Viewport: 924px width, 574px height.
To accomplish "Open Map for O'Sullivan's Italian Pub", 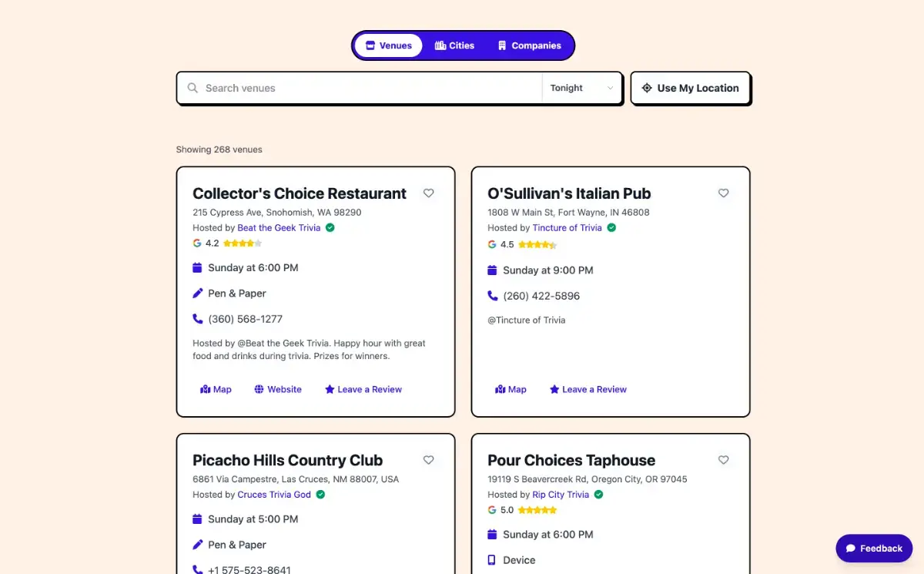I will pos(511,389).
